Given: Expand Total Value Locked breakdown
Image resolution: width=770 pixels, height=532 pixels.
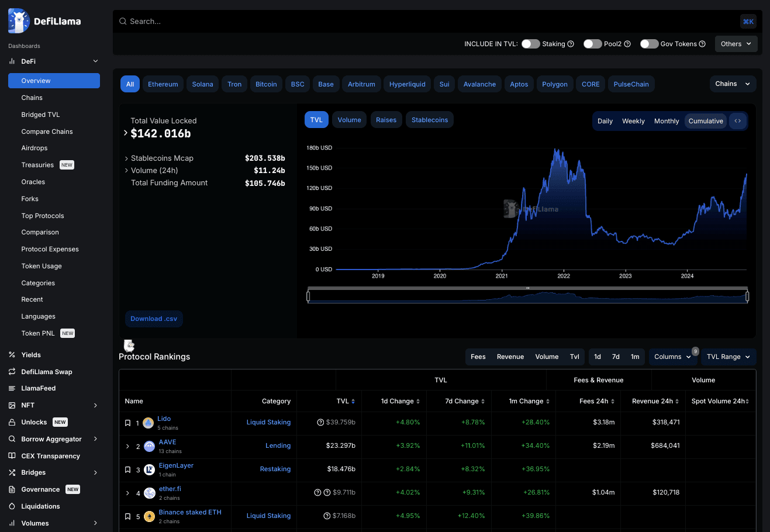Looking at the screenshot, I should point(126,133).
